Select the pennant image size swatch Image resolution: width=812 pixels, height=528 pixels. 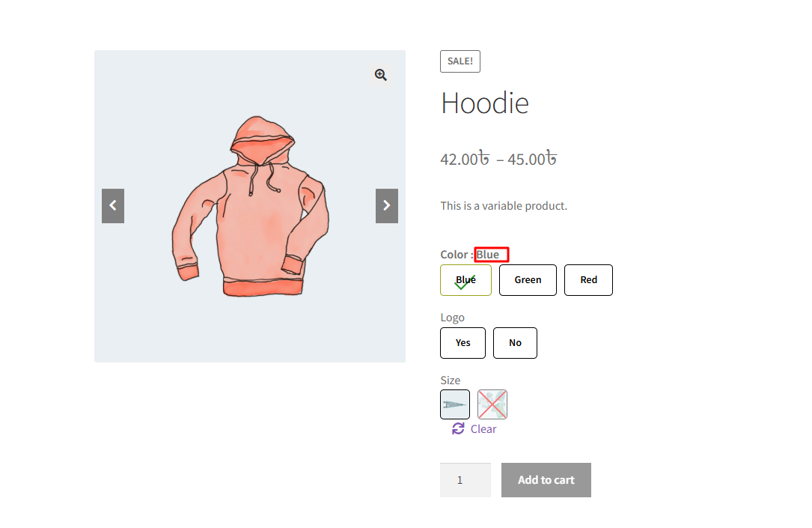455,404
